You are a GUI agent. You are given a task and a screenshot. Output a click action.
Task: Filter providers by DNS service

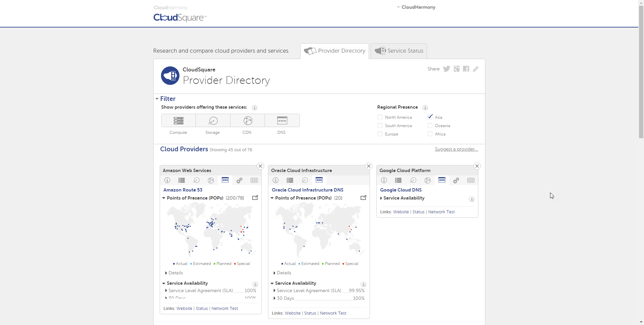coord(282,120)
